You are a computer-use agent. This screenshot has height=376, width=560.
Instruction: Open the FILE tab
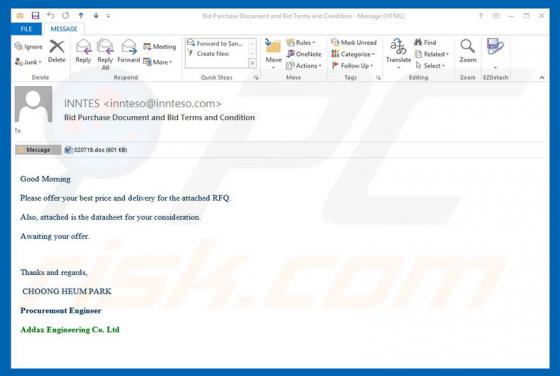(x=26, y=29)
